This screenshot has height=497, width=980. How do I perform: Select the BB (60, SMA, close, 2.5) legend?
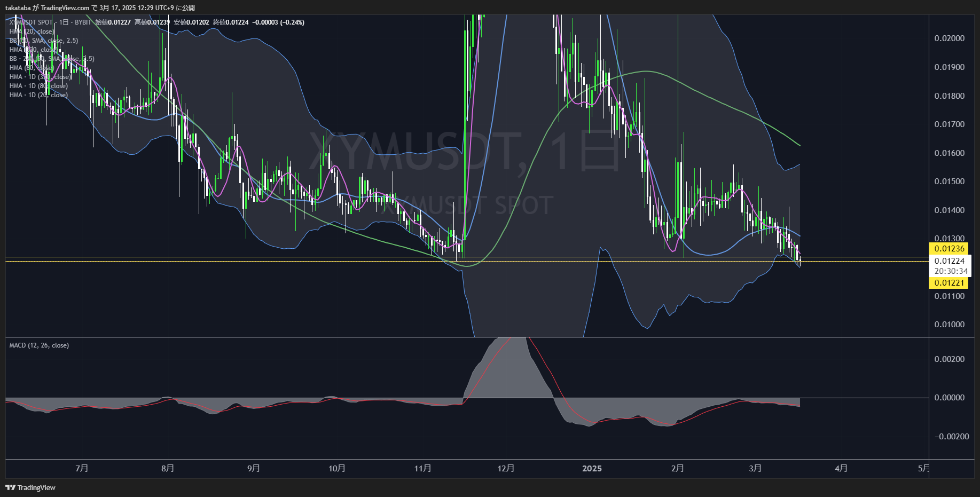44,41
